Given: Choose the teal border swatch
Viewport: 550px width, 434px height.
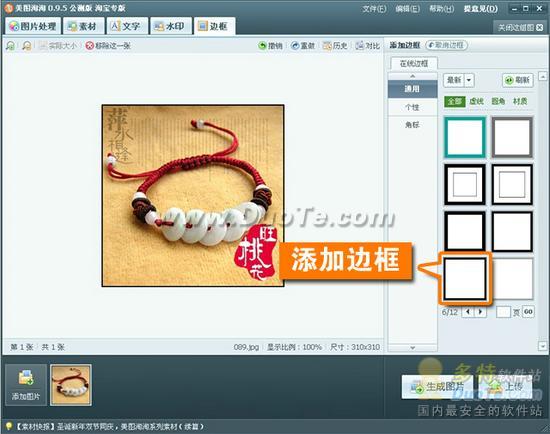Looking at the screenshot, I should click(x=465, y=137).
